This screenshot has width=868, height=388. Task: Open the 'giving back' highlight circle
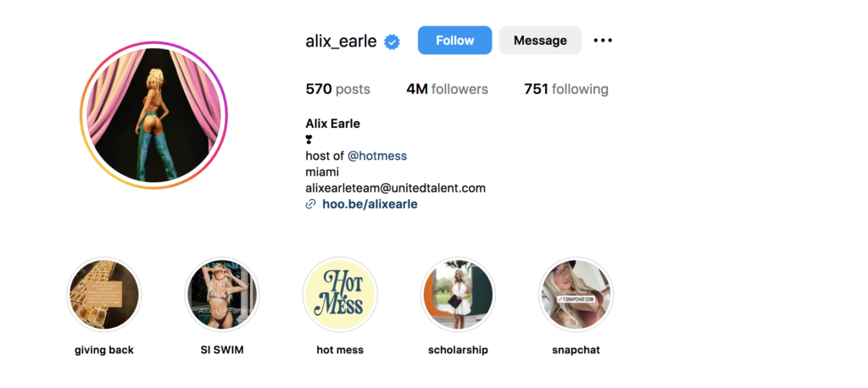(x=104, y=294)
